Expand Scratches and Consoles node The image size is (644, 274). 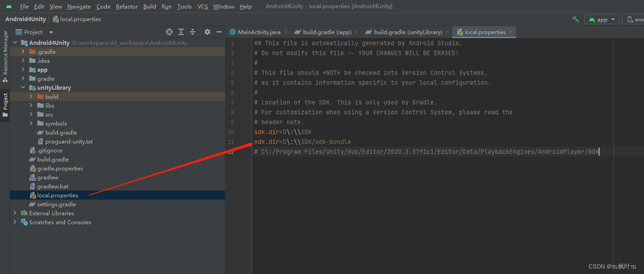pos(15,222)
